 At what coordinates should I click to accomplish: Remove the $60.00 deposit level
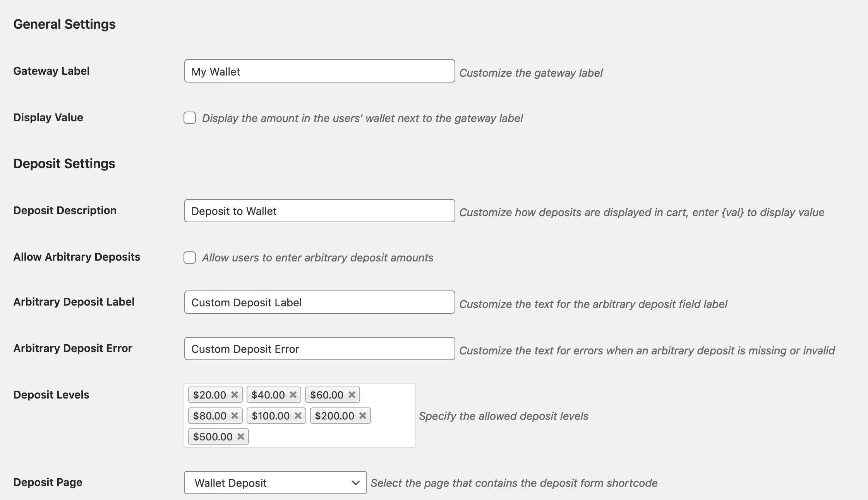pos(352,395)
